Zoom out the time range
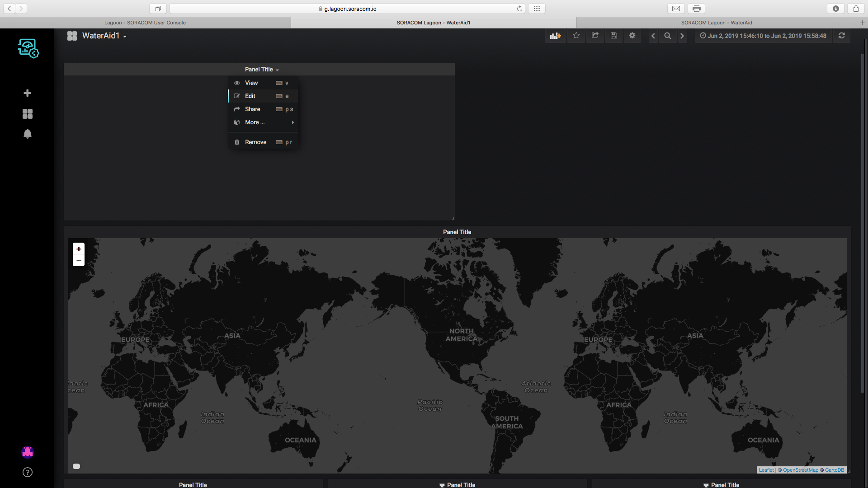The width and height of the screenshot is (868, 488). pyautogui.click(x=667, y=36)
